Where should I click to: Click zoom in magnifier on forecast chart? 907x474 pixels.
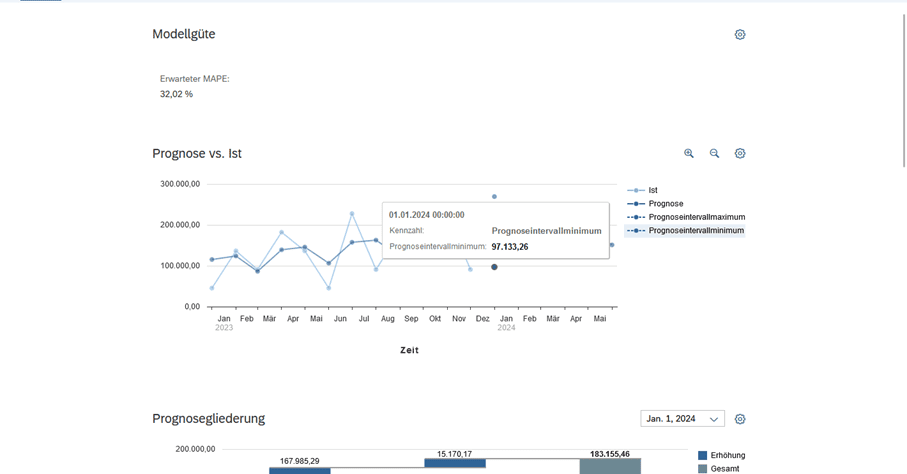point(689,154)
